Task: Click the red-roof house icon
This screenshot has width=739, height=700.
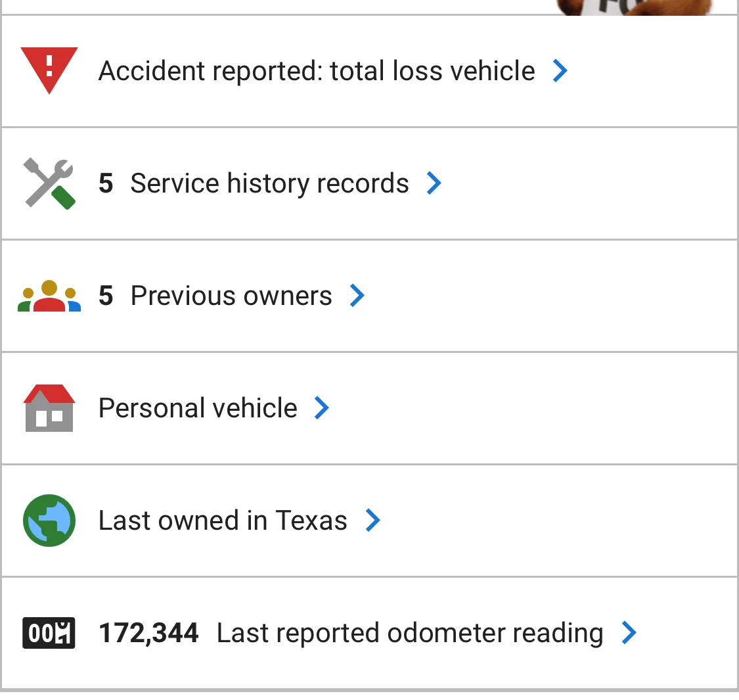Action: tap(49, 408)
